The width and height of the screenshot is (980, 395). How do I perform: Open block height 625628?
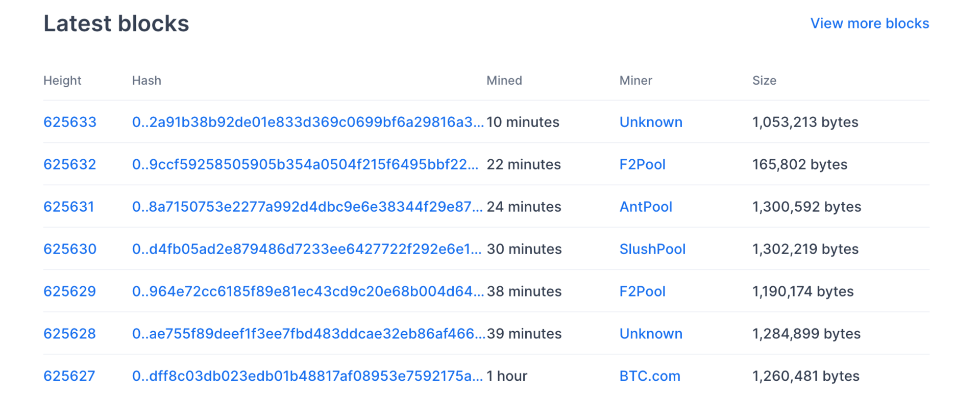70,334
